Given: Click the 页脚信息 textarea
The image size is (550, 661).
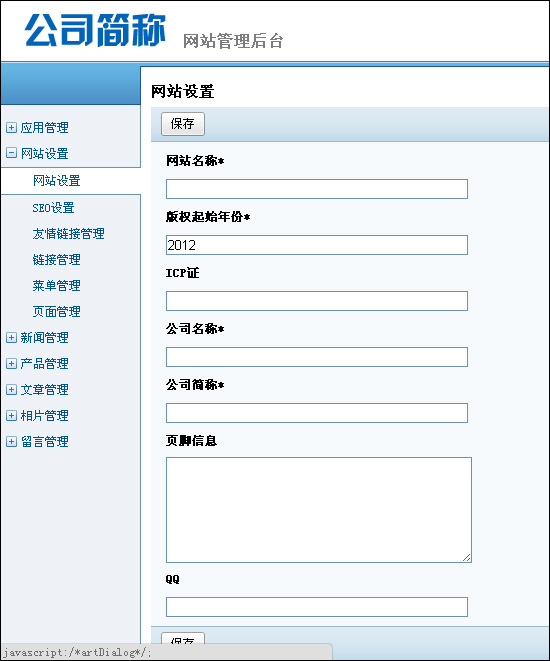Looking at the screenshot, I should 319,510.
